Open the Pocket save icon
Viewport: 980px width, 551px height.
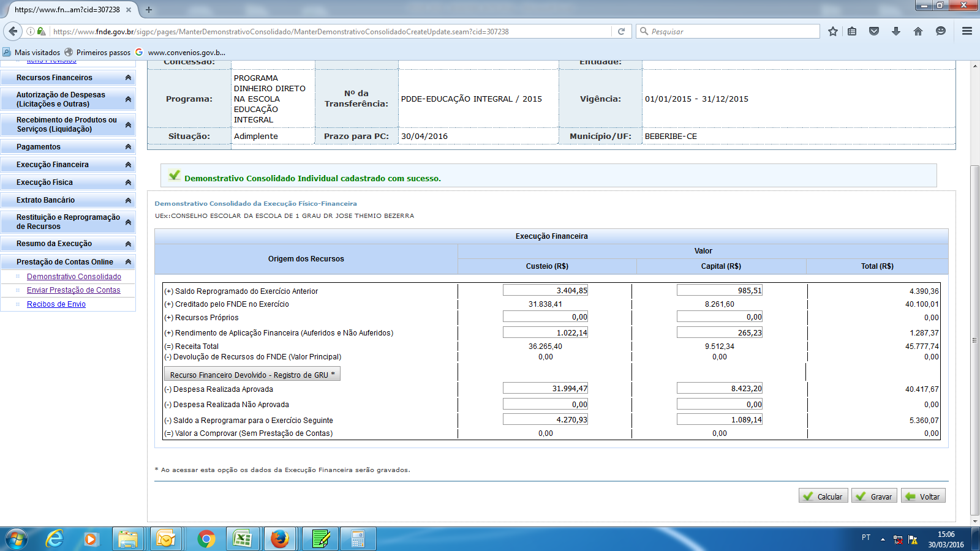(874, 31)
